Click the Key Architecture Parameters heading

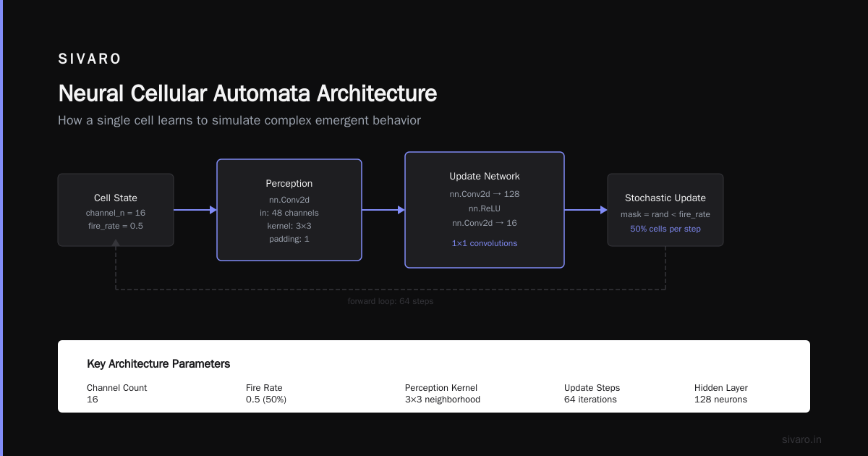coord(158,364)
